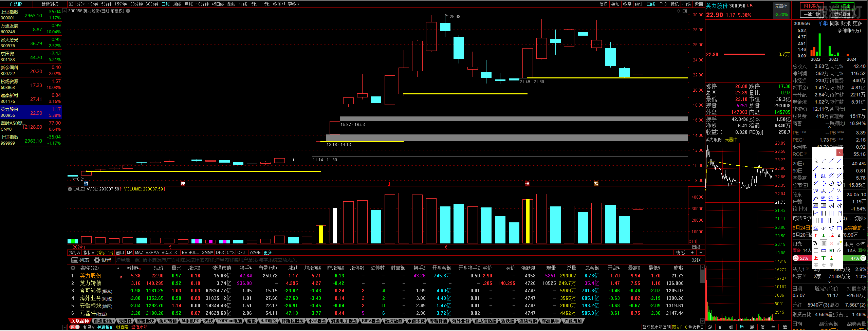Click the up arrow of watchlist scrollbar

pyautogui.click(x=65, y=11)
